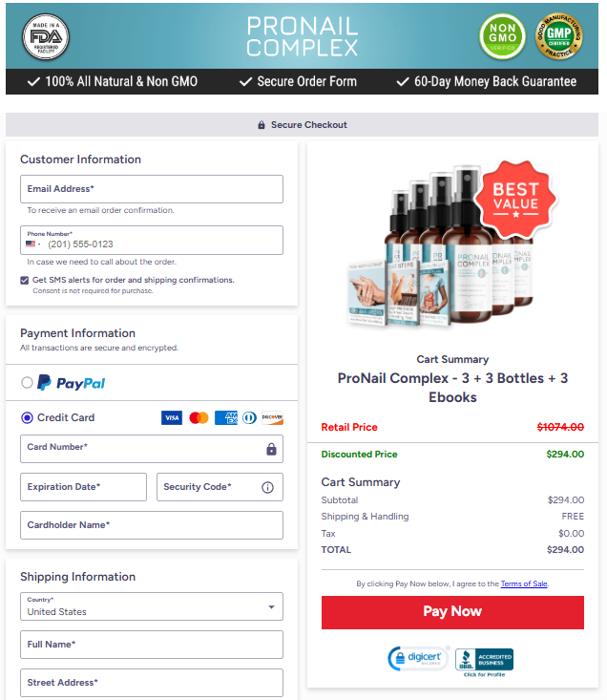This screenshot has width=607, height=700.
Task: Click the DigiCert secured seal
Action: [x=418, y=659]
